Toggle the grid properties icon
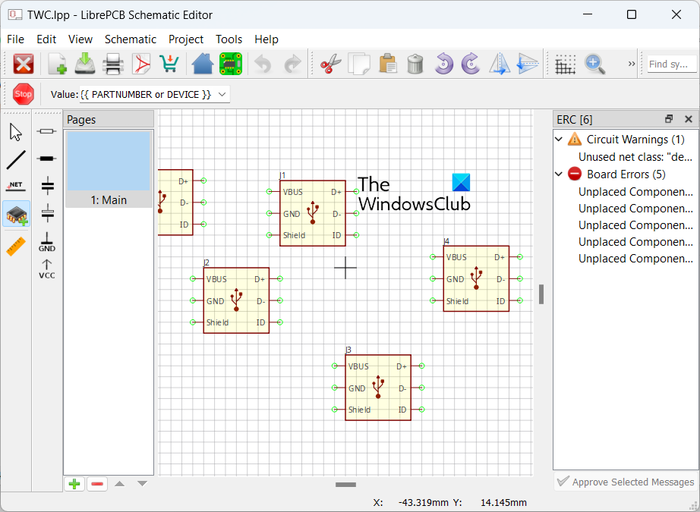 click(x=565, y=64)
